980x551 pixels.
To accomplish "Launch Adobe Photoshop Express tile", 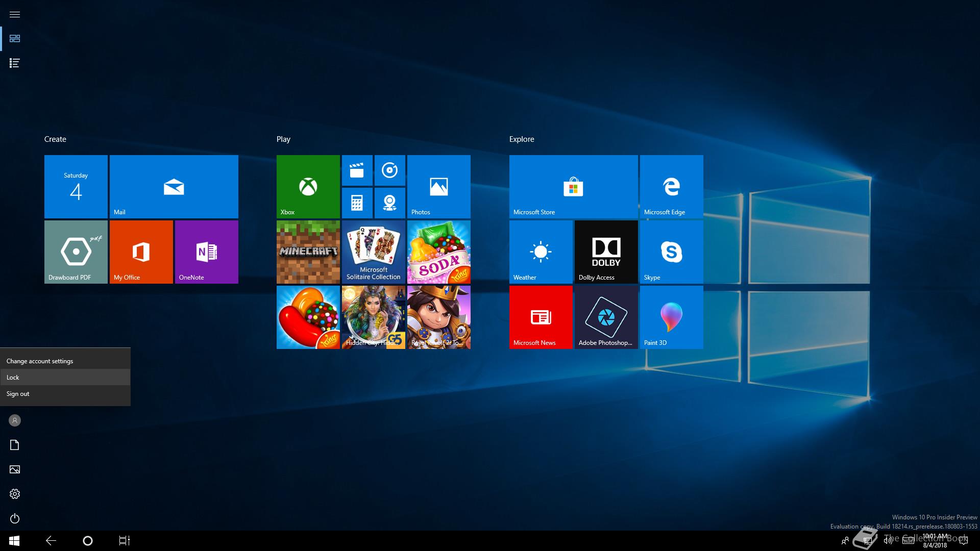I will (x=606, y=317).
